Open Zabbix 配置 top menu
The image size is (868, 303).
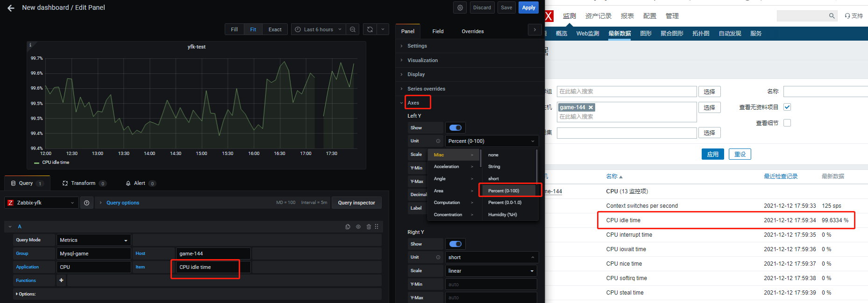(x=650, y=16)
